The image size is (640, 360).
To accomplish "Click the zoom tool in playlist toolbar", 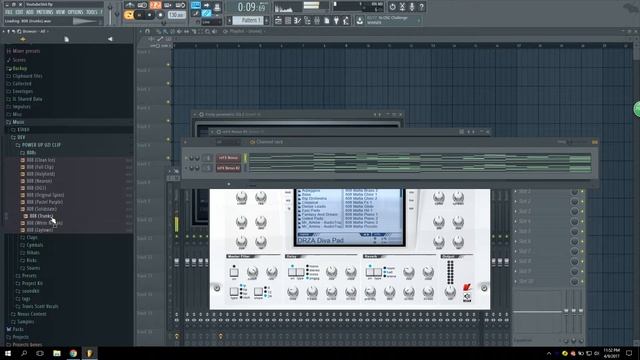I will (208, 31).
